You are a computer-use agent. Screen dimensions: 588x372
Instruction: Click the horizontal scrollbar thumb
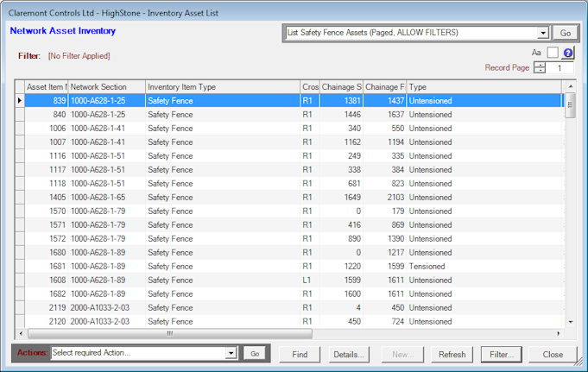click(170, 333)
